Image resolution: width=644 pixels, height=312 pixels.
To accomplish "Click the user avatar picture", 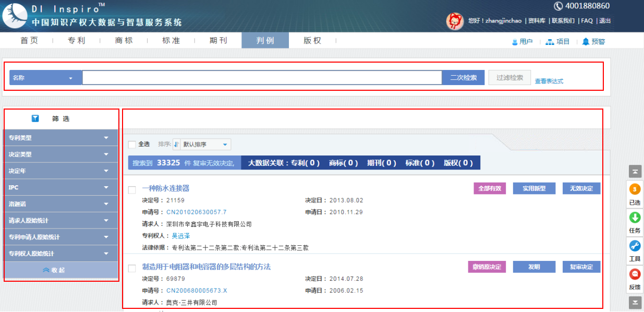I will tap(455, 21).
